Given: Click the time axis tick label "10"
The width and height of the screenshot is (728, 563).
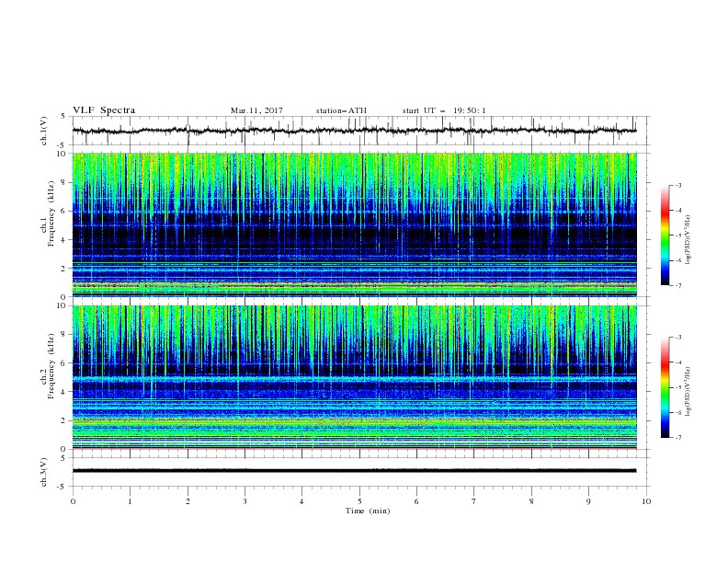Looking at the screenshot, I should point(646,501).
